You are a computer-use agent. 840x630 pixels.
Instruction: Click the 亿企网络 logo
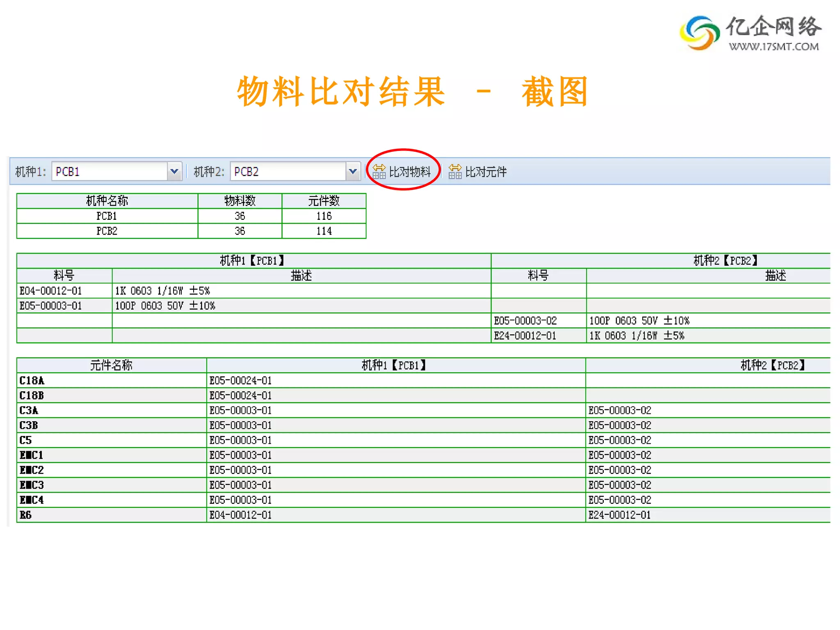[751, 33]
